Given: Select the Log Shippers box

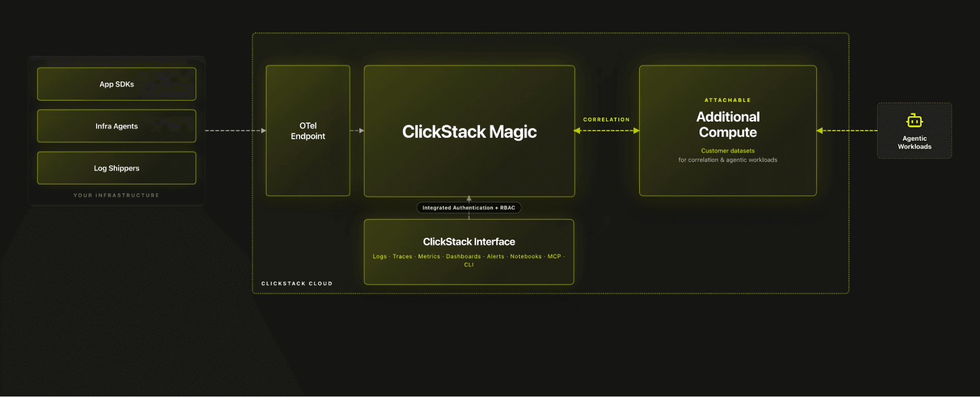Looking at the screenshot, I should click(x=117, y=168).
